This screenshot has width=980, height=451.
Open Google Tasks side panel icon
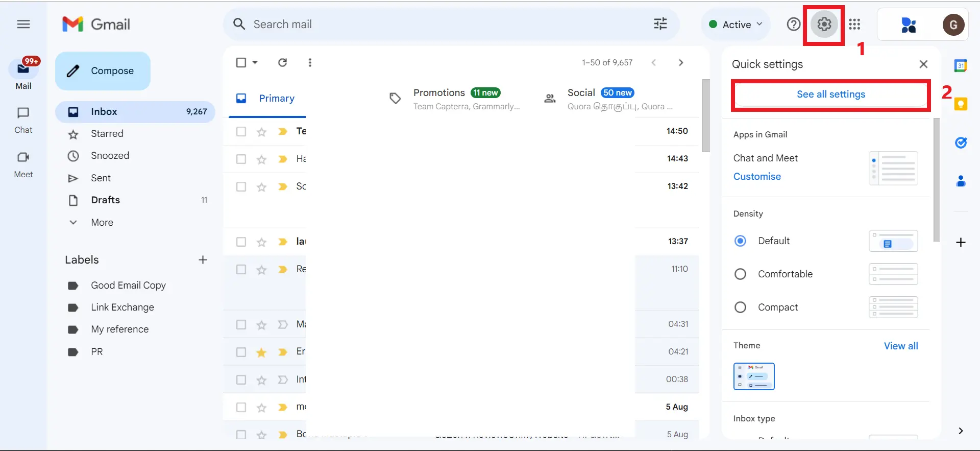(961, 143)
